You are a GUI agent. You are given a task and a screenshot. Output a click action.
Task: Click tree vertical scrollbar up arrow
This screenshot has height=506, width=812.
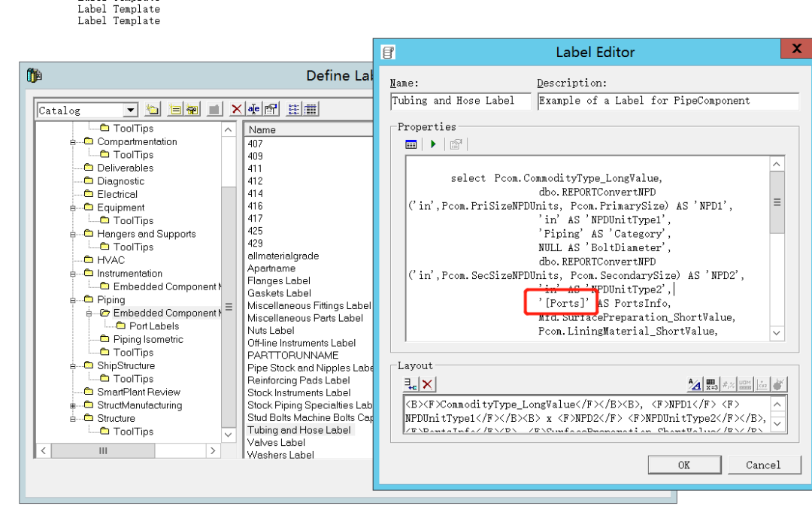[x=228, y=129]
